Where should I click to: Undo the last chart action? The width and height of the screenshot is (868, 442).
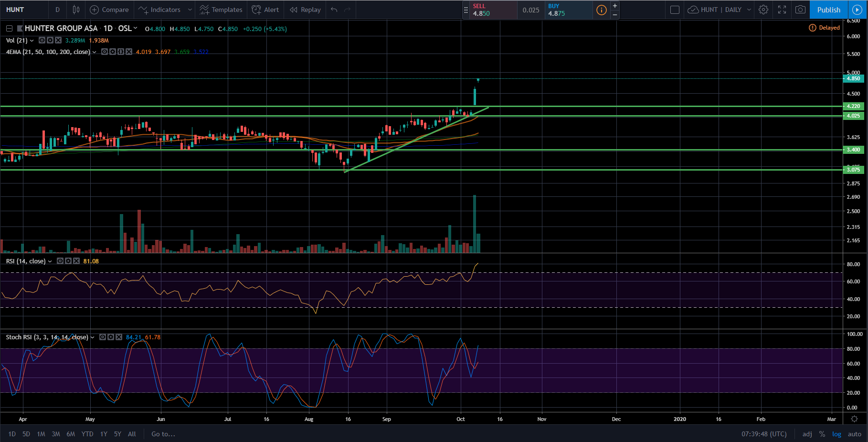pyautogui.click(x=334, y=10)
